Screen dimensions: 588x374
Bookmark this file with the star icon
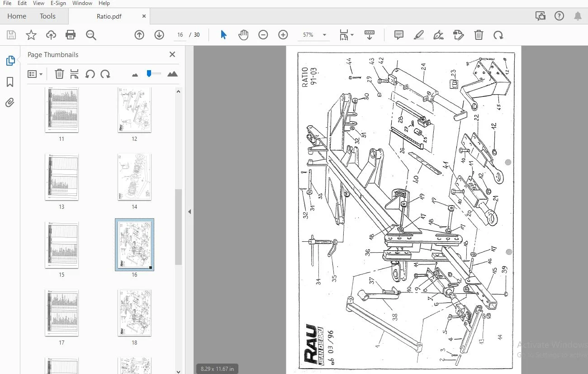(x=31, y=35)
